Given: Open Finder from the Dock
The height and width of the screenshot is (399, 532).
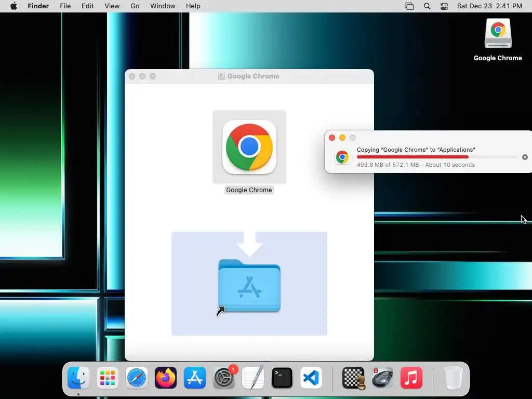Looking at the screenshot, I should (x=78, y=378).
